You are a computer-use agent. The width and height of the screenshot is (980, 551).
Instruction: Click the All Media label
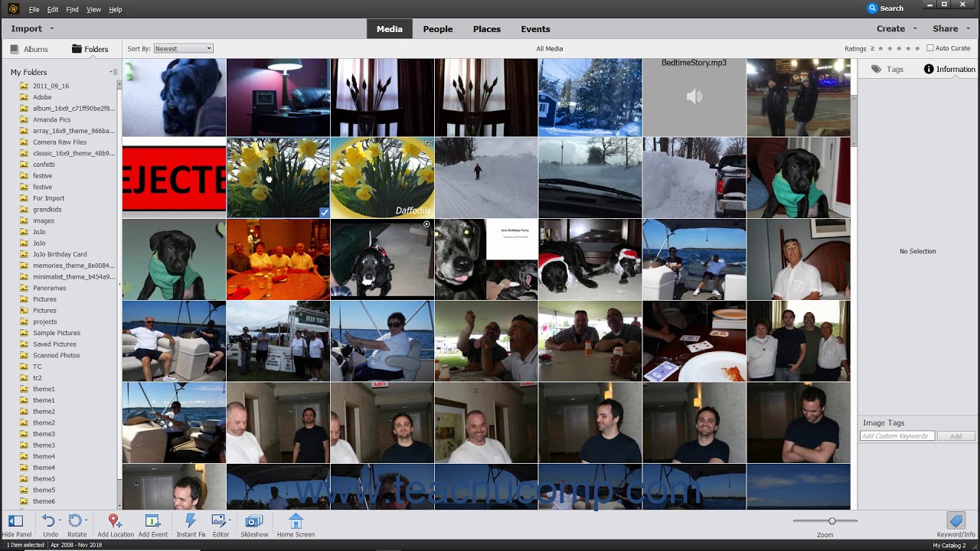549,48
